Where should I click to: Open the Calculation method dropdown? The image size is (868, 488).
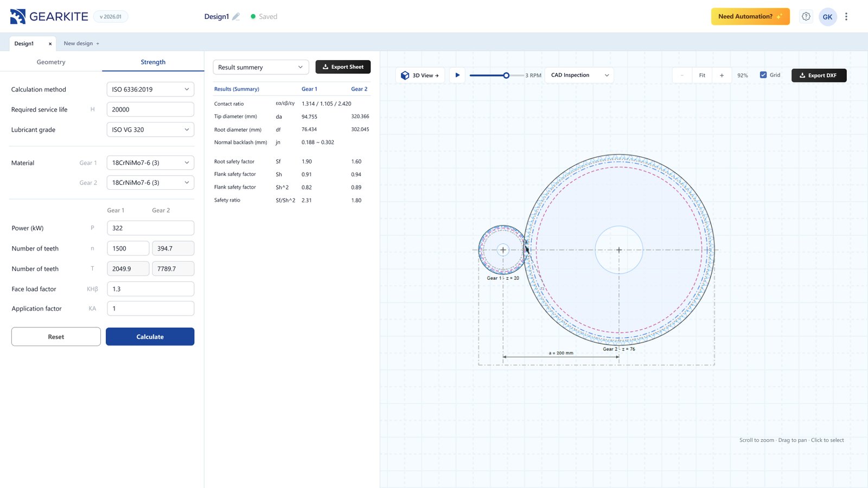pyautogui.click(x=150, y=89)
